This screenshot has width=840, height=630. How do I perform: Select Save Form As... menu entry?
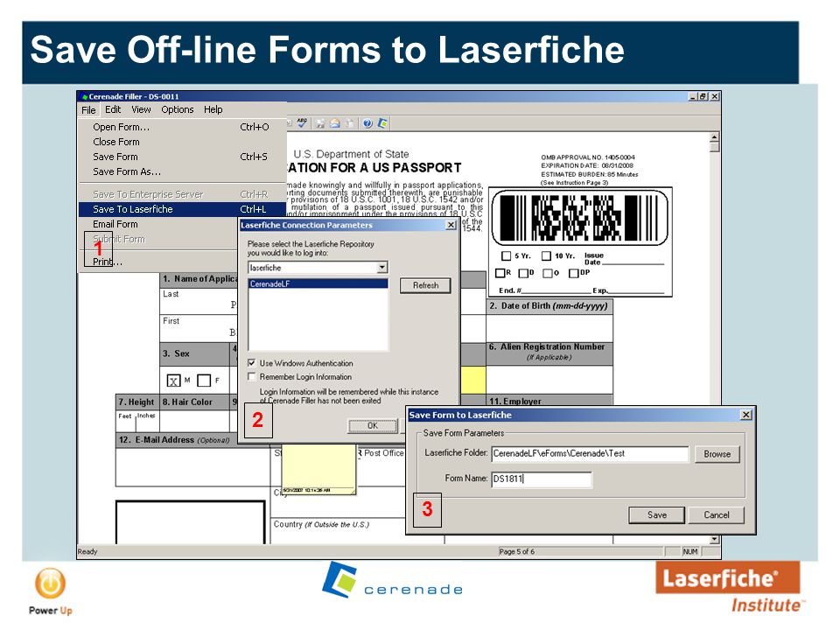click(x=182, y=172)
